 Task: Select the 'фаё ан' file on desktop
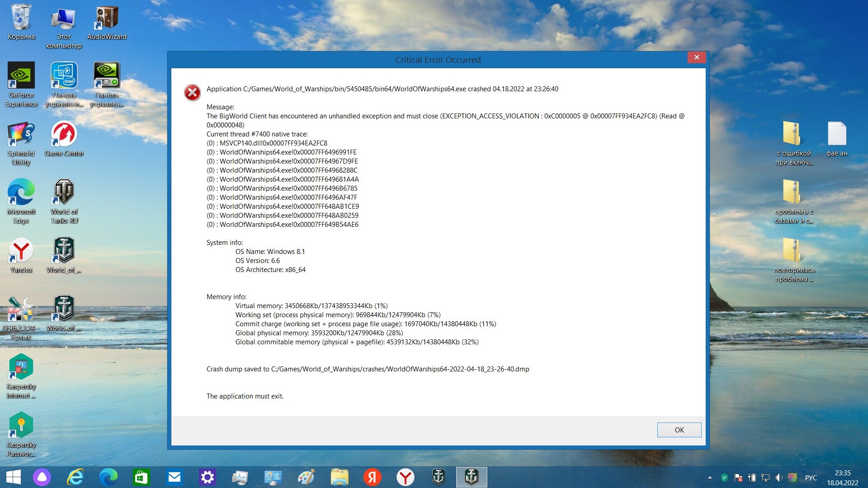coord(837,139)
